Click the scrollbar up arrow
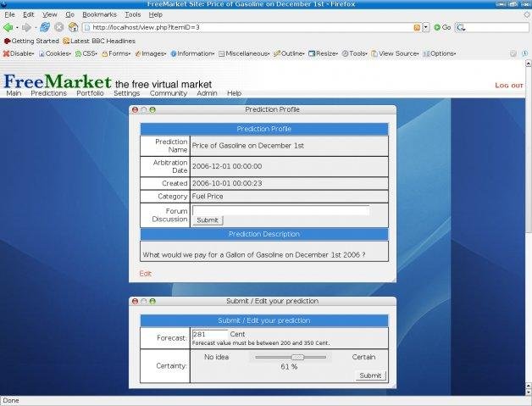 pos(529,64)
